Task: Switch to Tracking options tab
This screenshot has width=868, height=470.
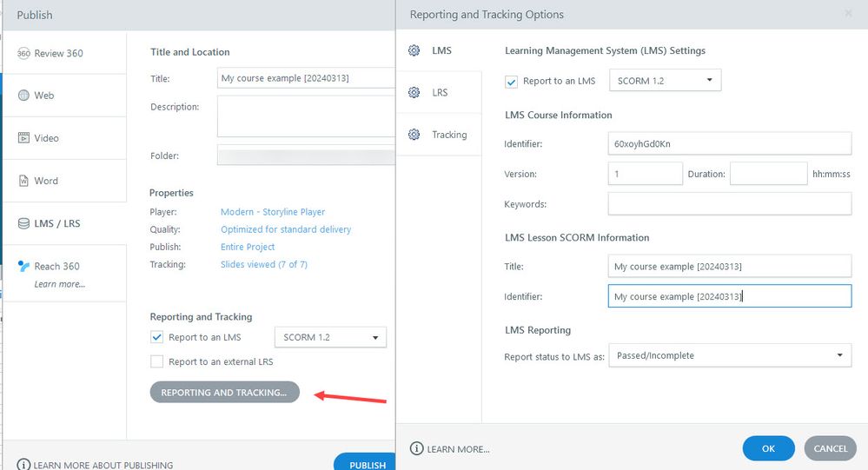Action: tap(439, 135)
